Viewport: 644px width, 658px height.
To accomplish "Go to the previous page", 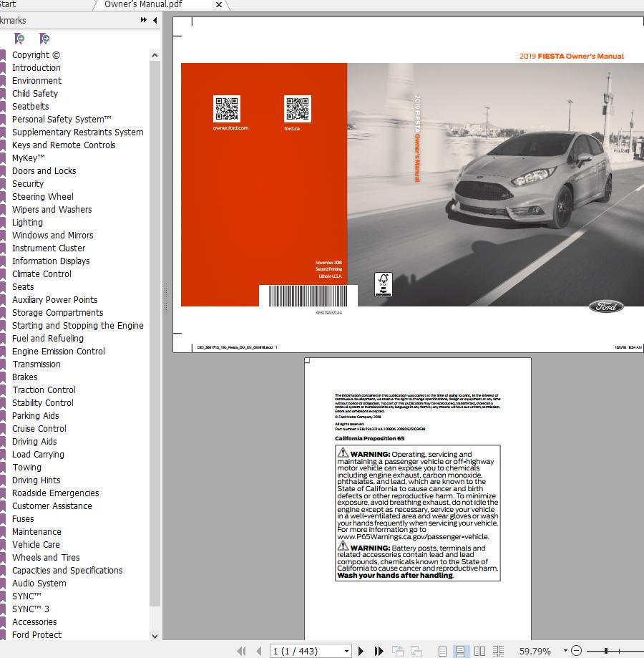I will (259, 651).
